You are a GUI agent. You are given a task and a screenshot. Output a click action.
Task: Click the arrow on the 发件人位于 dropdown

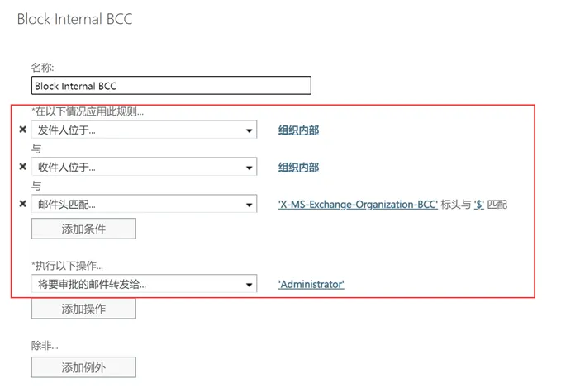click(250, 130)
